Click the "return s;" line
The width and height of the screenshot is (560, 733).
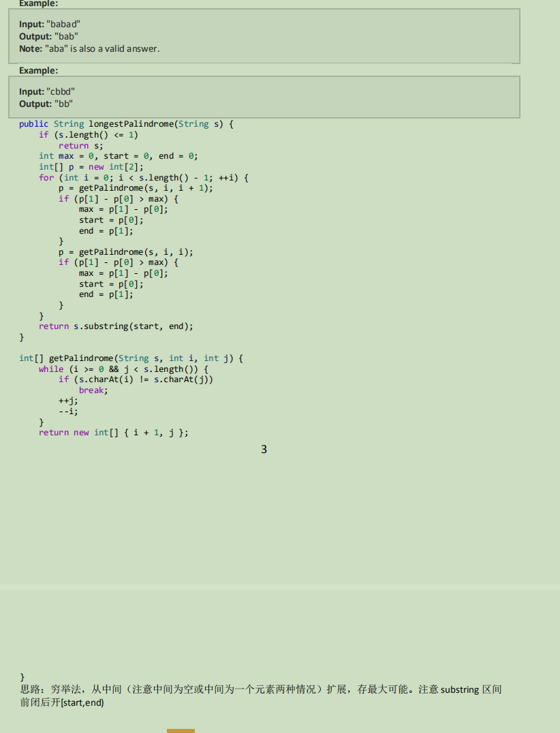tap(81, 145)
